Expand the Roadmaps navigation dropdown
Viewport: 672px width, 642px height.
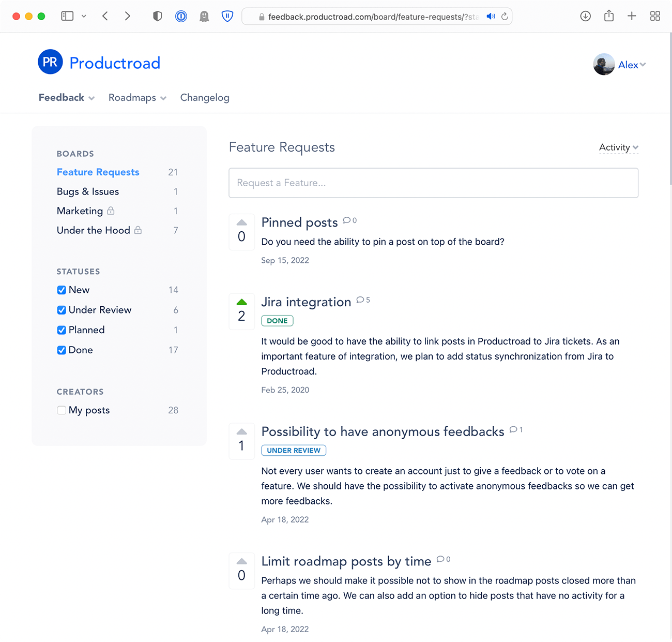138,98
